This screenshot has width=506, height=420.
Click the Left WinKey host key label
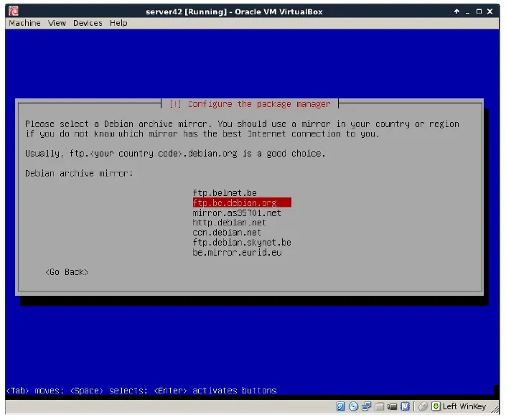click(x=464, y=406)
